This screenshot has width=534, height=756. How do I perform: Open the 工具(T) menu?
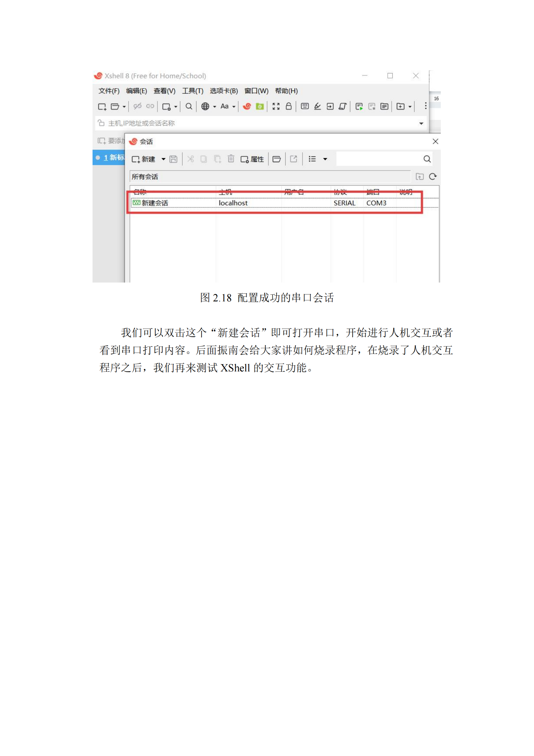192,91
